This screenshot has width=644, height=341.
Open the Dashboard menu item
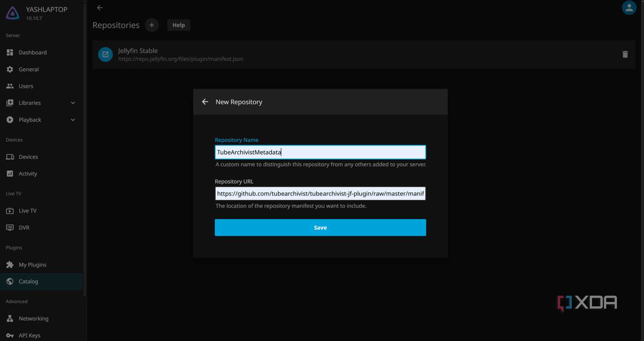coord(41,52)
